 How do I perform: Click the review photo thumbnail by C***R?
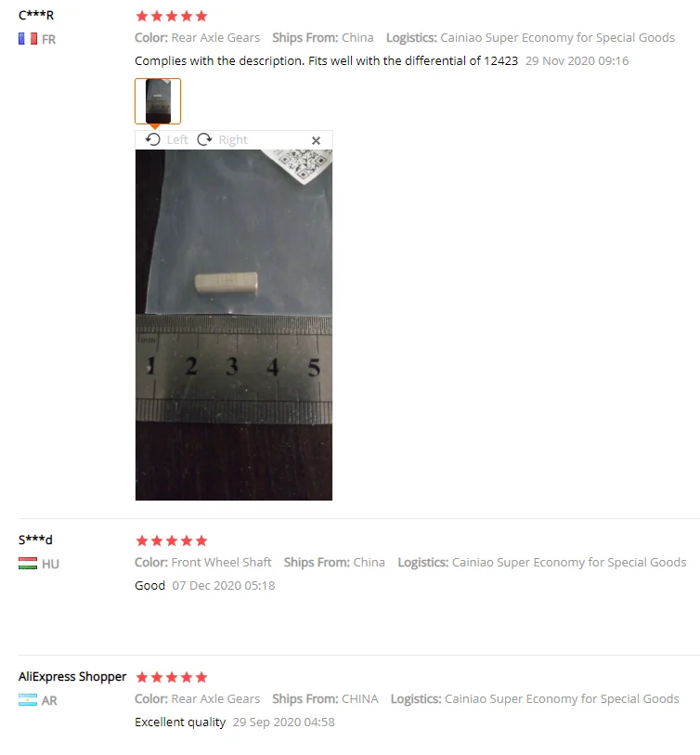(x=158, y=101)
